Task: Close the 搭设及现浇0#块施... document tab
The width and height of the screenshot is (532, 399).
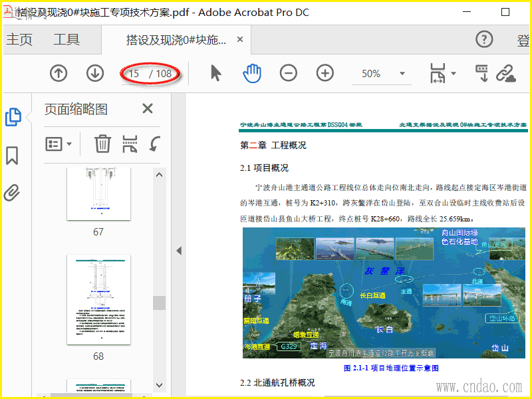Action: [240, 39]
